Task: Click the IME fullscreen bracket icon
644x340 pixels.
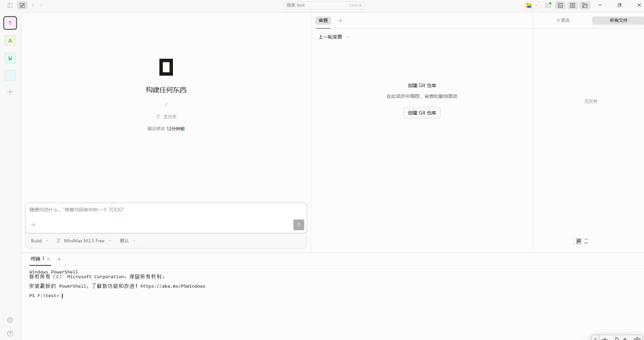Action: pyautogui.click(x=586, y=241)
